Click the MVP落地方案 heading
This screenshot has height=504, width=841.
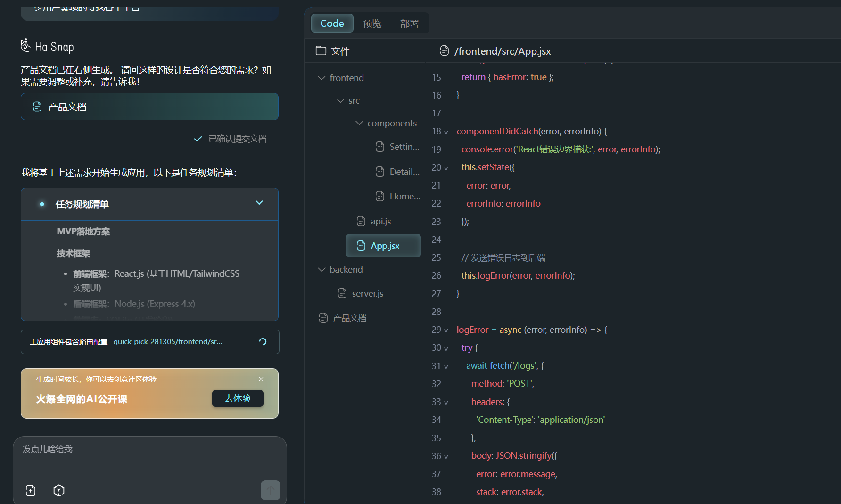click(x=83, y=231)
